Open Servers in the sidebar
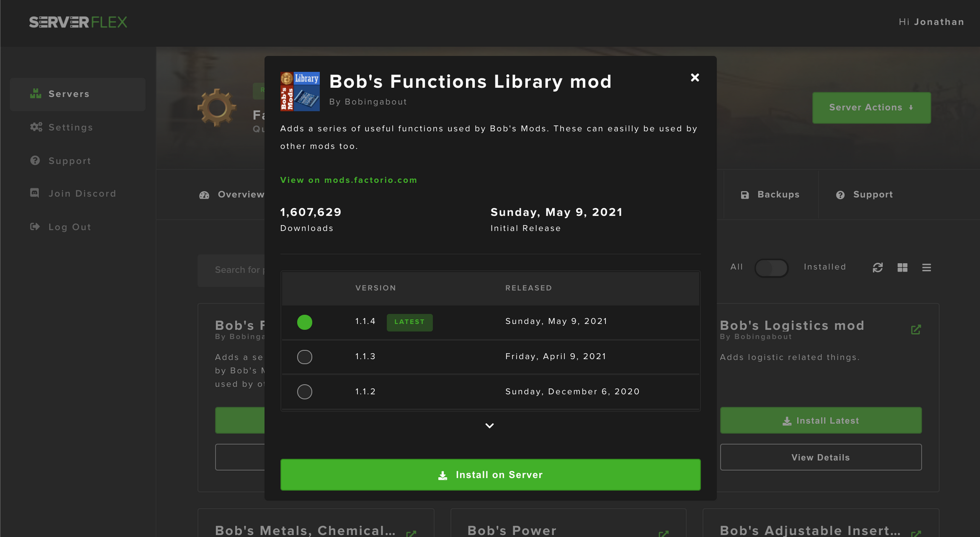Screen dimensions: 980x537 click(x=78, y=94)
